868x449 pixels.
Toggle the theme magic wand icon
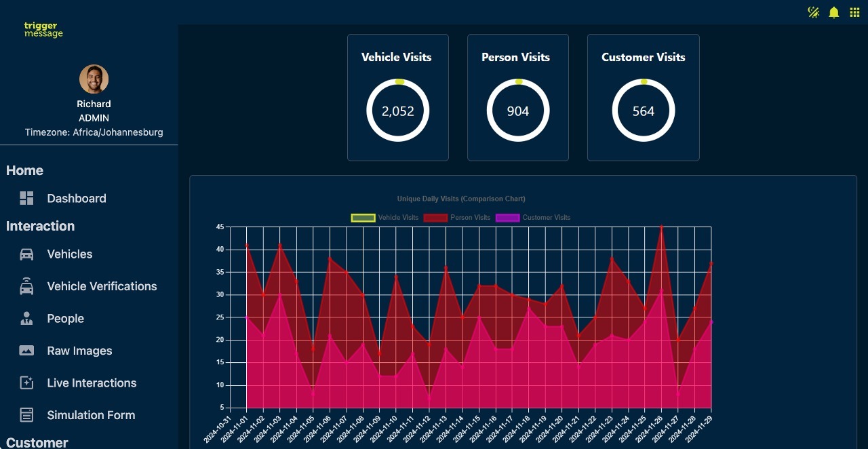pyautogui.click(x=814, y=12)
